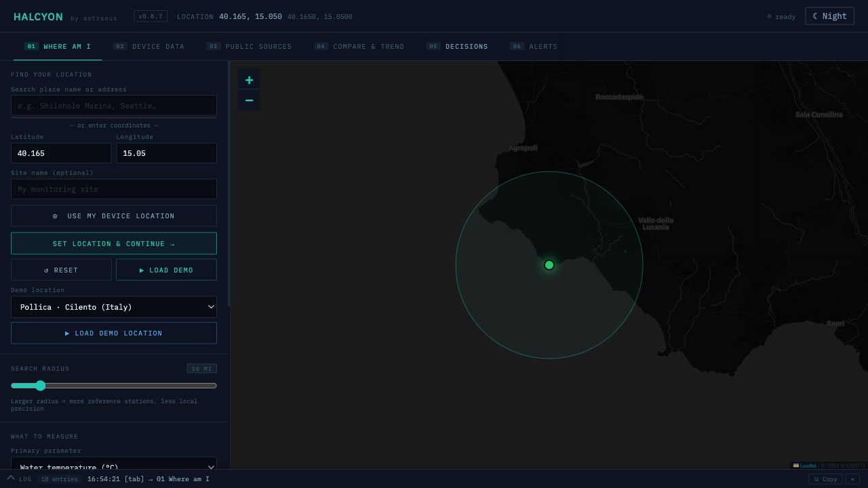Use my device location

[x=114, y=216]
